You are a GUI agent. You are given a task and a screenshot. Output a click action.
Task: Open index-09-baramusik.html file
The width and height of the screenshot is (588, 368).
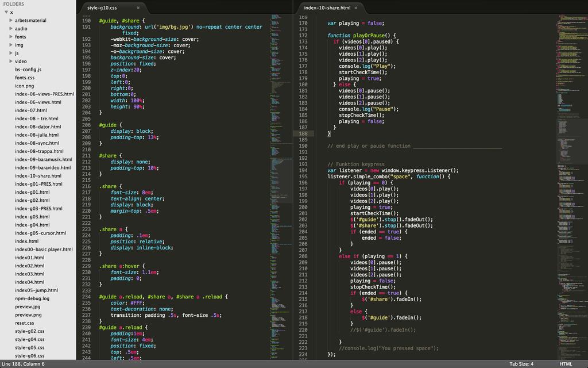pos(44,160)
